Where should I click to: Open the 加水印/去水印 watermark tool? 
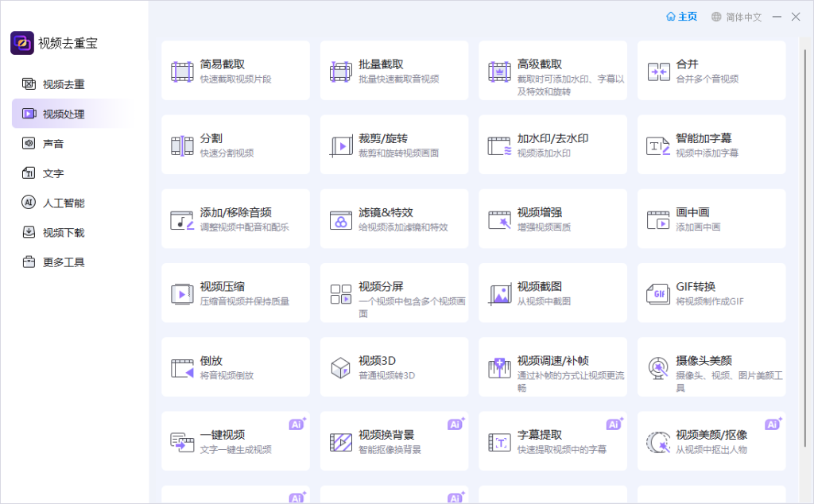tap(501, 144)
